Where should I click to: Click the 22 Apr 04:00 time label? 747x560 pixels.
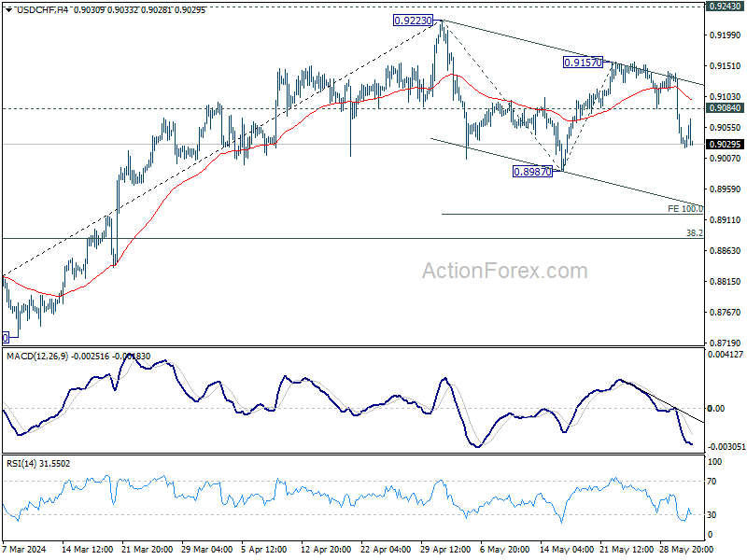tap(386, 549)
